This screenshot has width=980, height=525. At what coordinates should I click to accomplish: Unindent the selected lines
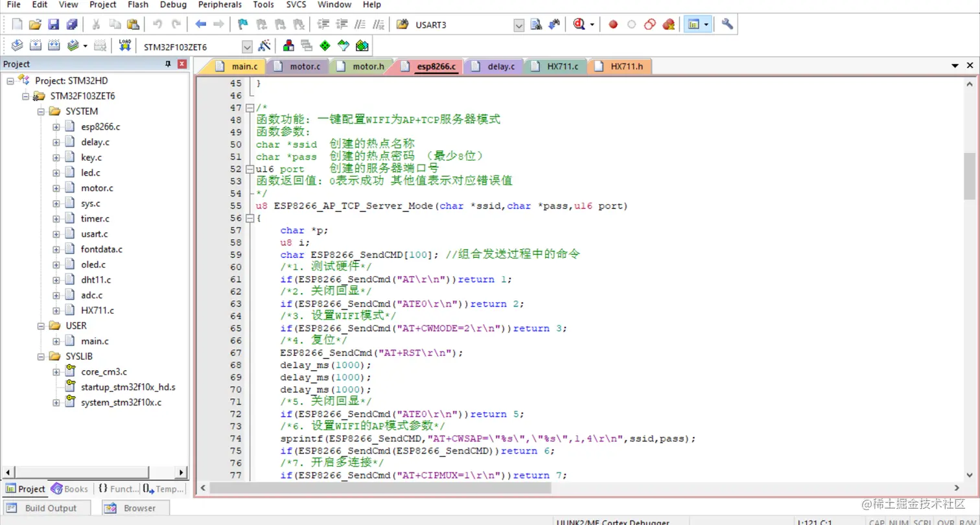[x=342, y=25]
